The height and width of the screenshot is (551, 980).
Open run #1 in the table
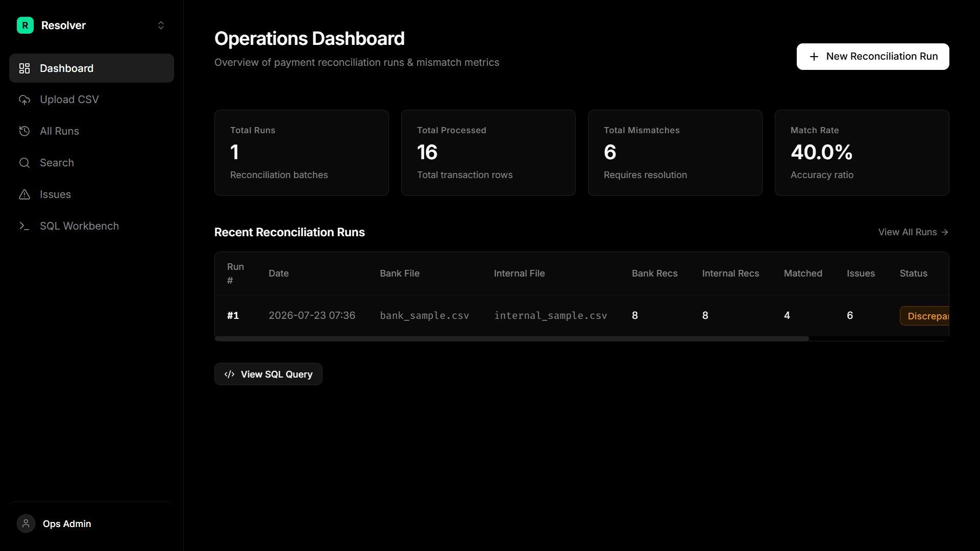(x=233, y=316)
